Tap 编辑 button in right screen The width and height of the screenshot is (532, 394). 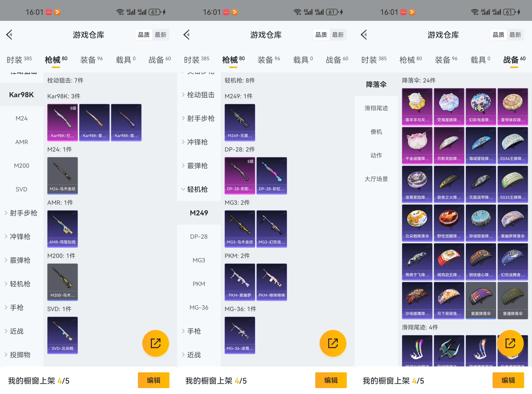508,380
